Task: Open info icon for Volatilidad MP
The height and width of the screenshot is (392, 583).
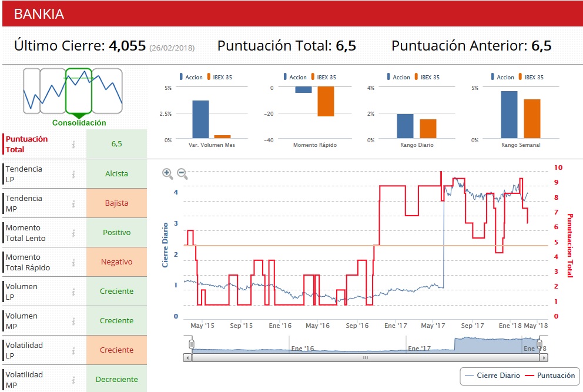Action: (73, 380)
